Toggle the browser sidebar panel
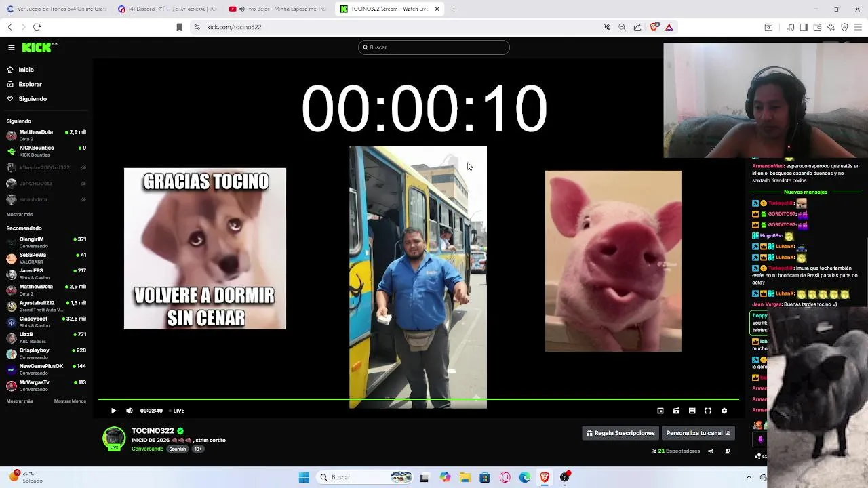The width and height of the screenshot is (868, 488). (x=804, y=27)
